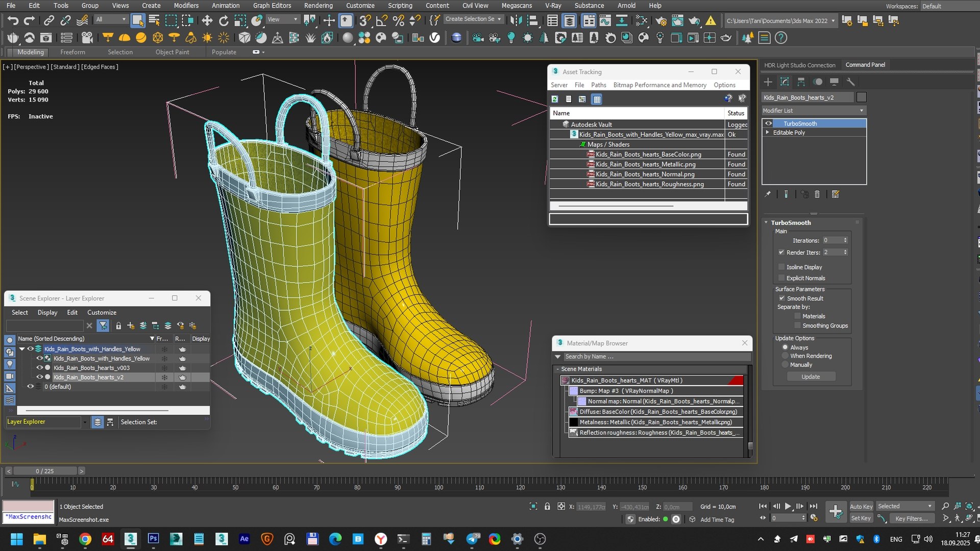Click the 0 / 225 time slider handle
Viewport: 980px width, 551px height.
[45, 471]
